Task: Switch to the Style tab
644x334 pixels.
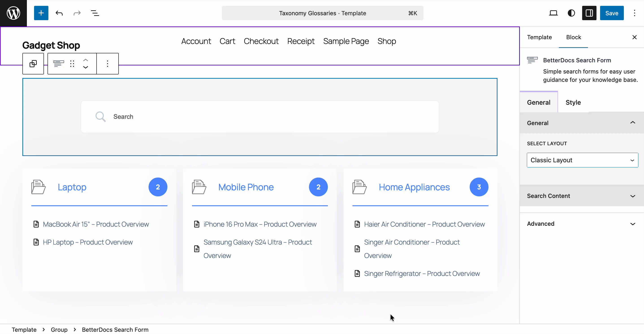Action: click(573, 102)
